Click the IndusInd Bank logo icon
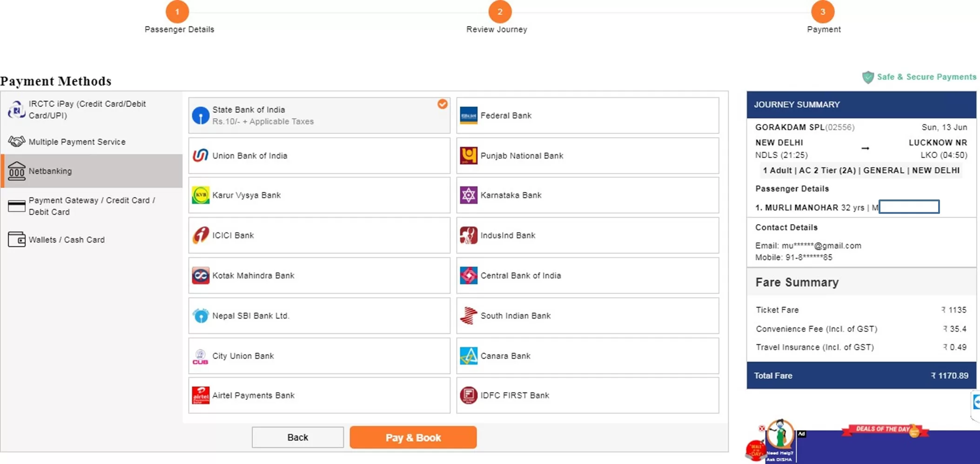The width and height of the screenshot is (980, 464). [x=468, y=235]
